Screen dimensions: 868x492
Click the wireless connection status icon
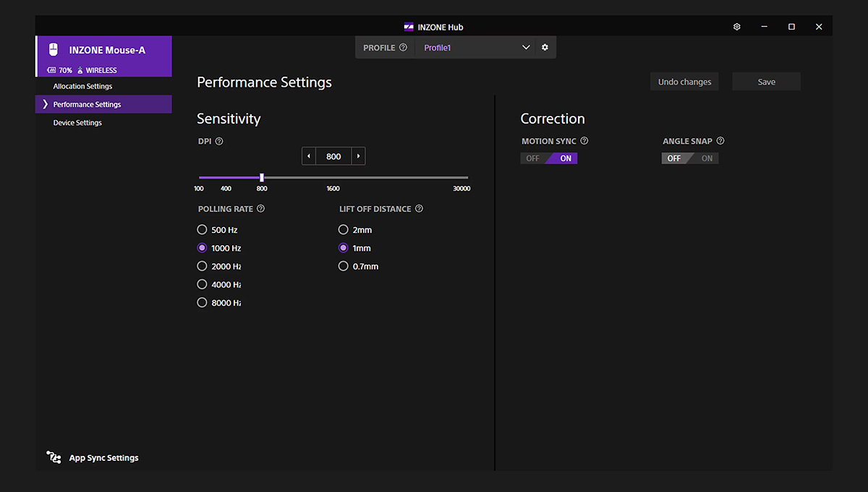pyautogui.click(x=80, y=71)
